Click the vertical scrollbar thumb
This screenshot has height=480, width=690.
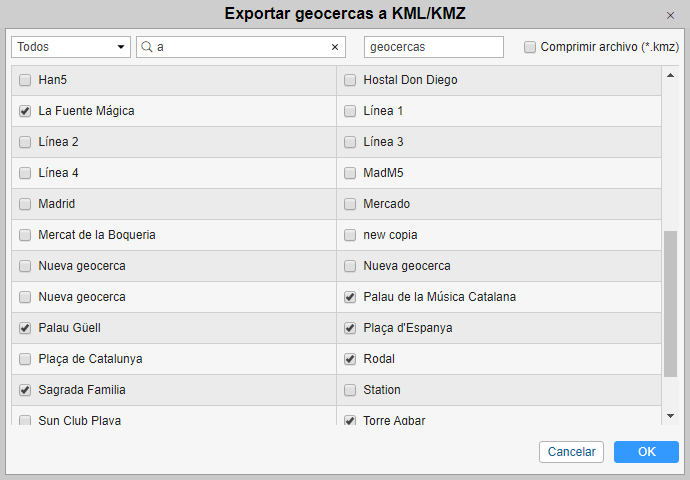[671, 304]
